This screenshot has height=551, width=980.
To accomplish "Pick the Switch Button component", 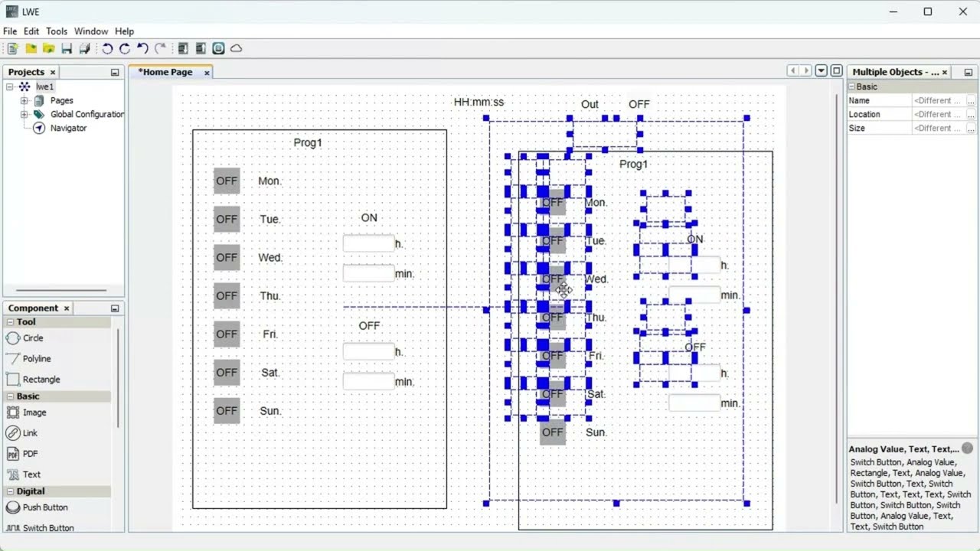I will (41, 528).
